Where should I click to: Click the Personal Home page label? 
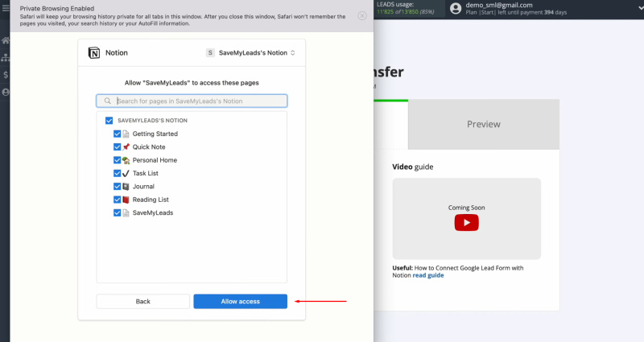[x=155, y=160]
